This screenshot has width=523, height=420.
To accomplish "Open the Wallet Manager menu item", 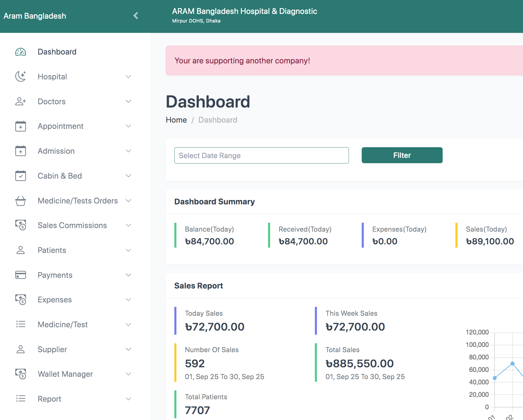I will pyautogui.click(x=65, y=374).
